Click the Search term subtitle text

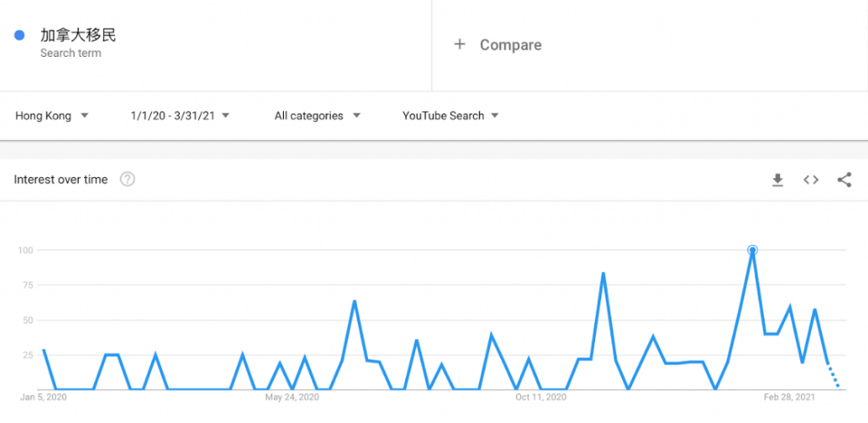[70, 53]
